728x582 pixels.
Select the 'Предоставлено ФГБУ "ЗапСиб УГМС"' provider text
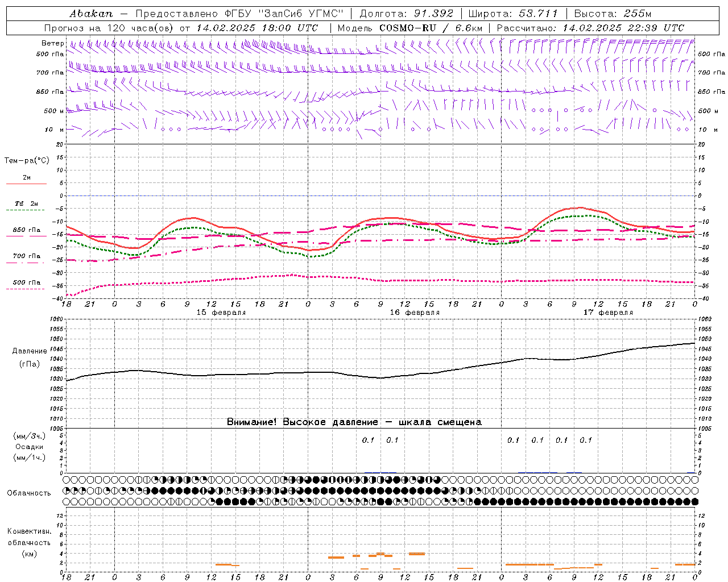[239, 14]
